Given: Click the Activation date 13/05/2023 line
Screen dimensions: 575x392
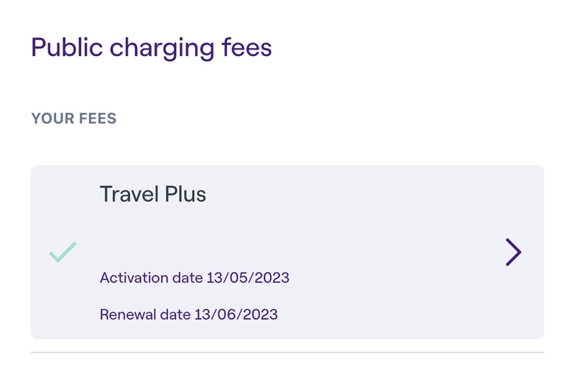Looking at the screenshot, I should click(194, 278).
